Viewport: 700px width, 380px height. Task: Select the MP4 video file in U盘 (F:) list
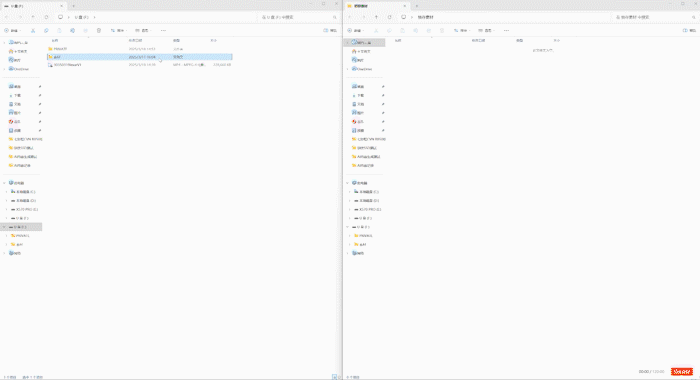point(140,65)
